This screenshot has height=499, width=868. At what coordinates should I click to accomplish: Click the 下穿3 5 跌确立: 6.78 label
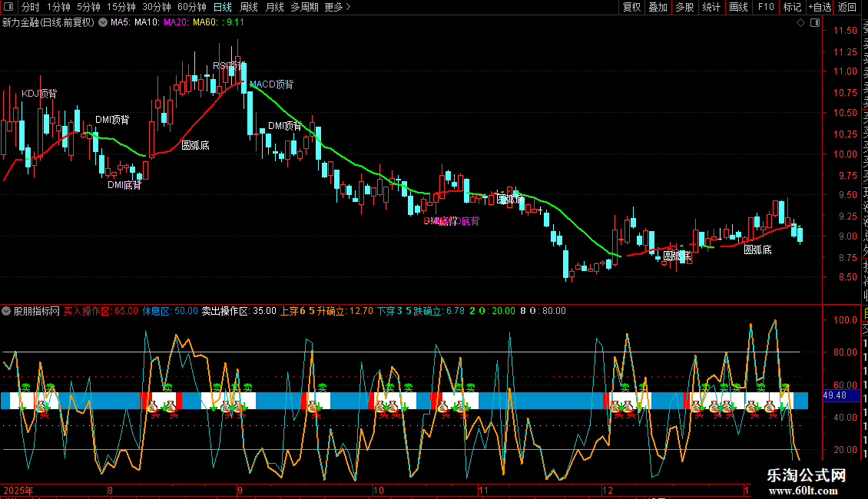point(421,311)
